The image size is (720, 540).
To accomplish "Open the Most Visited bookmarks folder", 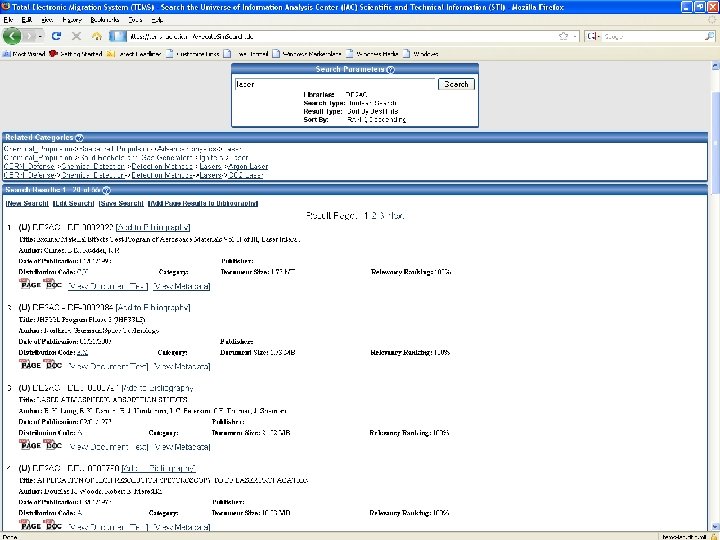I will (x=24, y=54).
